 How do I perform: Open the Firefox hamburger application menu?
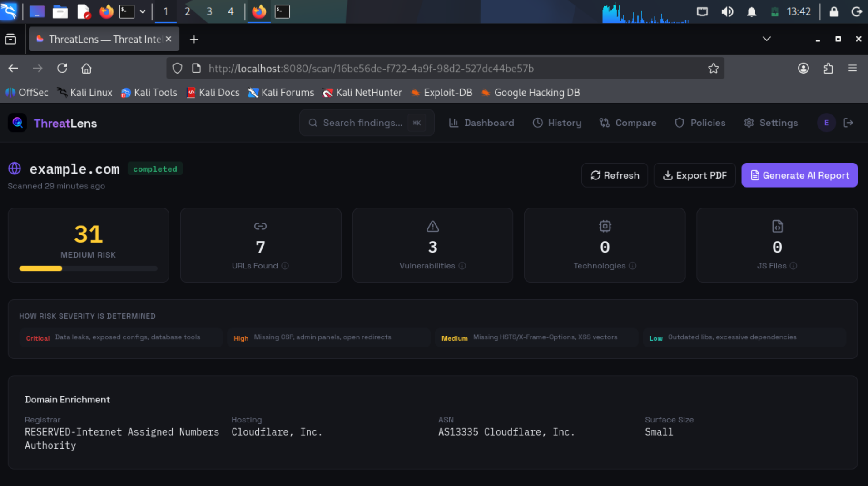(852, 69)
